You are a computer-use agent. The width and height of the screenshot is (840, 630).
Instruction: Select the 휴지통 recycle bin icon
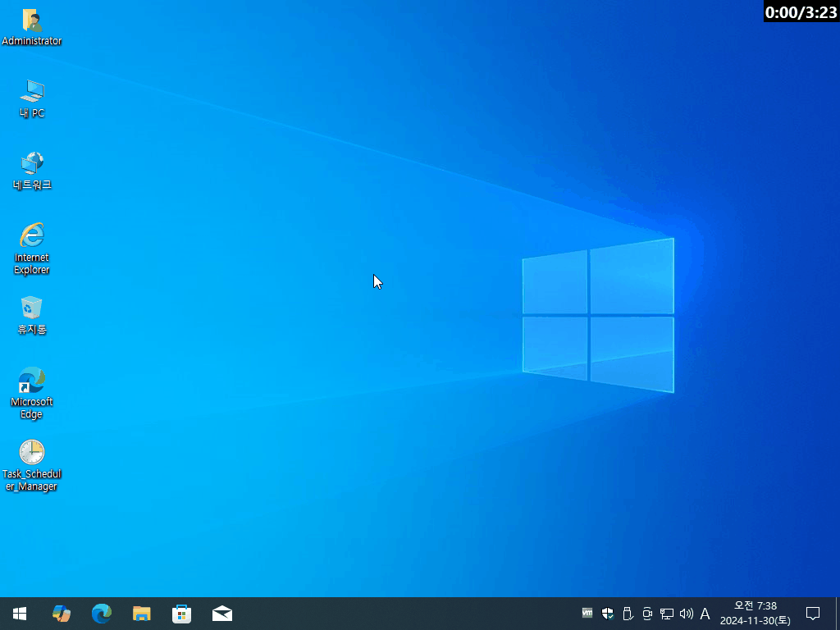[32, 316]
